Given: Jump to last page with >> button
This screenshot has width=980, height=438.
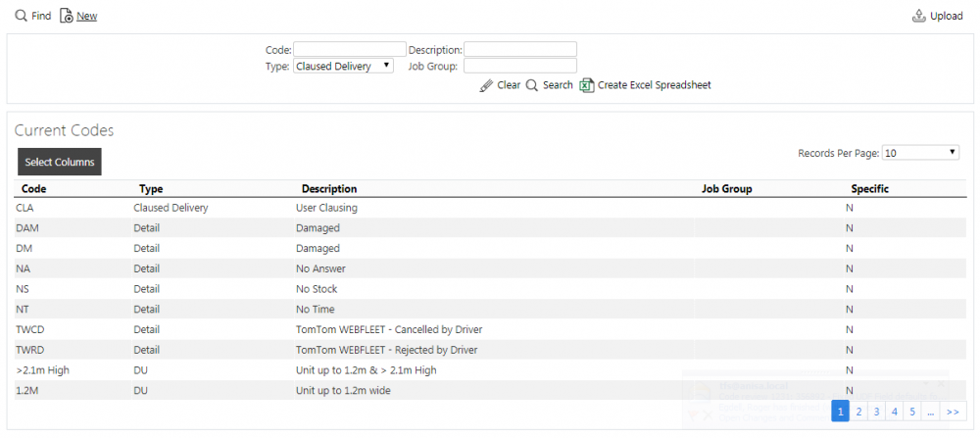Looking at the screenshot, I should click(953, 412).
